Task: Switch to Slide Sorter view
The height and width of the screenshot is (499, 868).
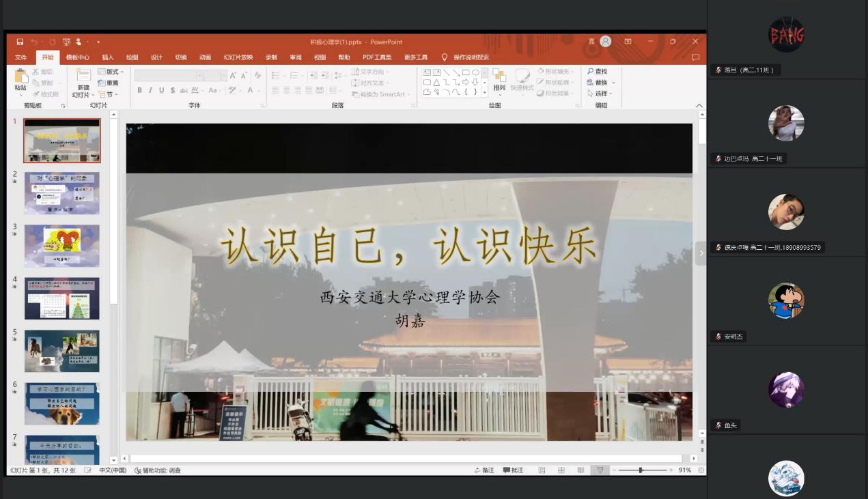Action: tap(561, 470)
